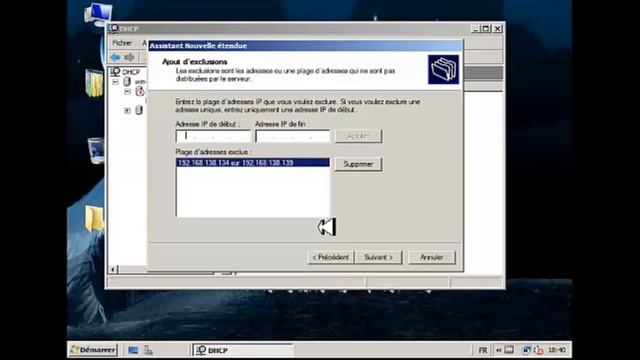Screen dimensions: 640x360
Task: Continue with the Suivant button
Action: point(378,257)
